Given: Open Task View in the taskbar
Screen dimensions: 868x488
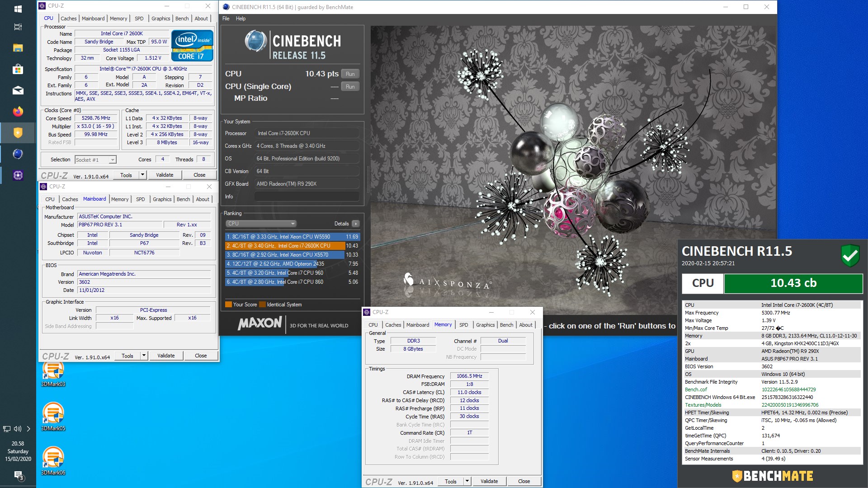Looking at the screenshot, I should tap(18, 27).
